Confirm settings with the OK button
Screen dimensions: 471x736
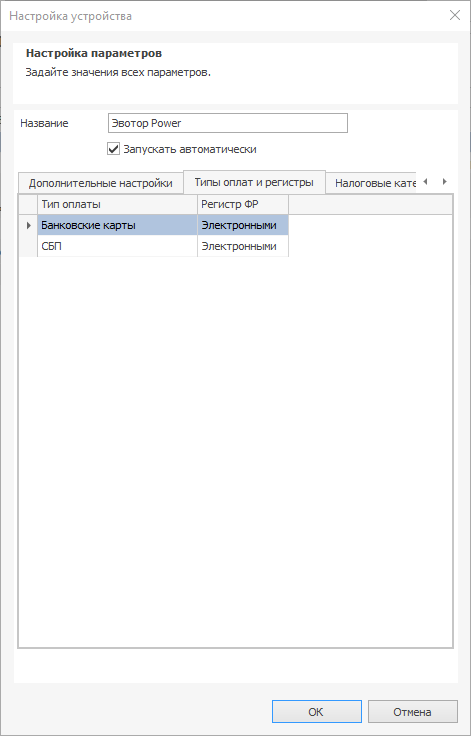click(317, 712)
